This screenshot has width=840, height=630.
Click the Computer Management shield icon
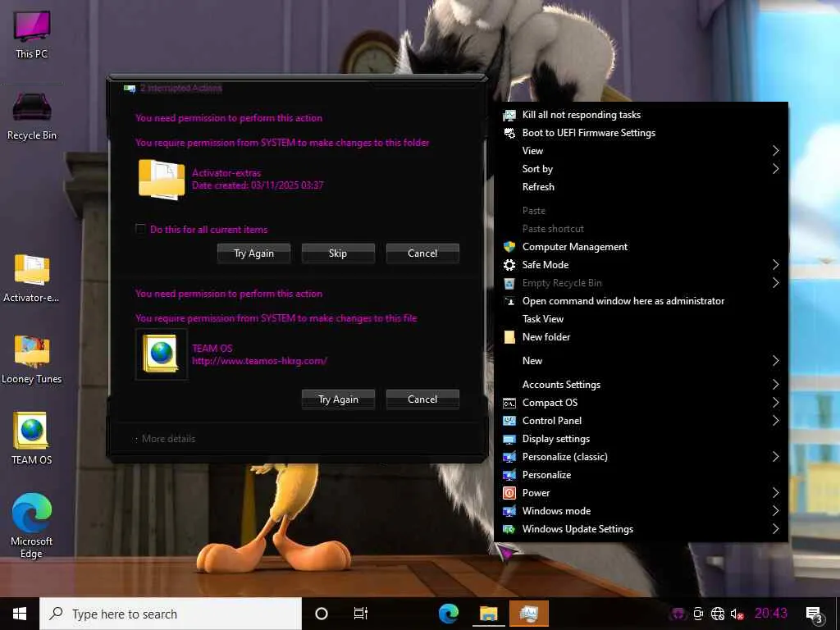tap(509, 247)
